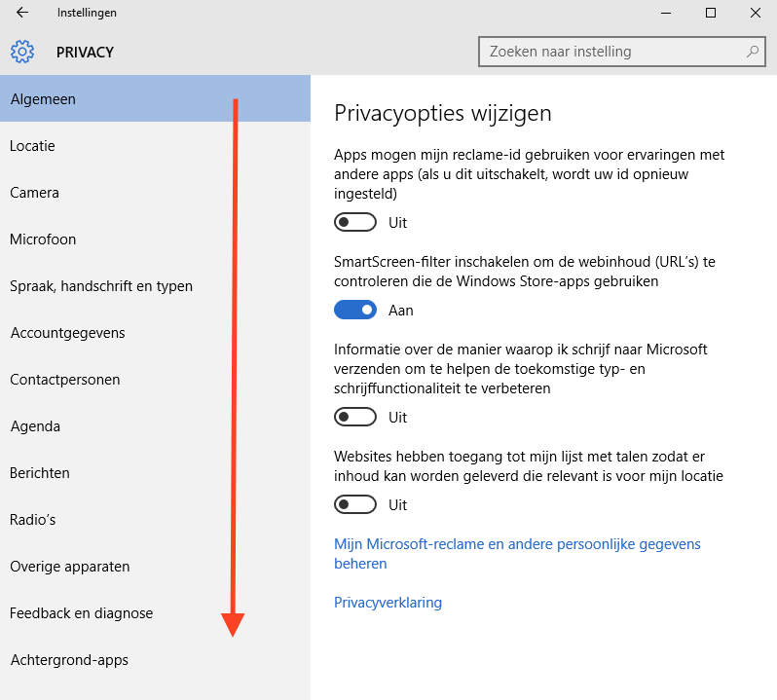This screenshot has width=777, height=700.
Task: Open the Privacyverklaring link
Action: (x=388, y=603)
